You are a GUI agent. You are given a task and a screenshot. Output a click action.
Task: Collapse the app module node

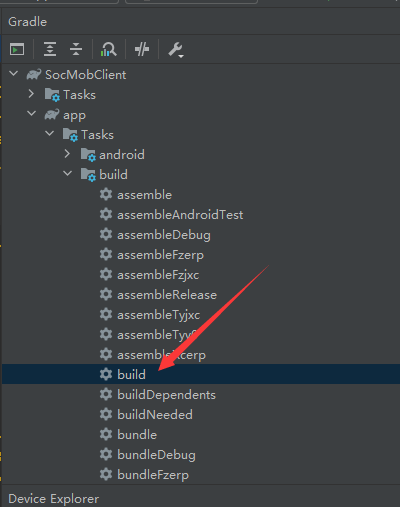[x=32, y=114]
